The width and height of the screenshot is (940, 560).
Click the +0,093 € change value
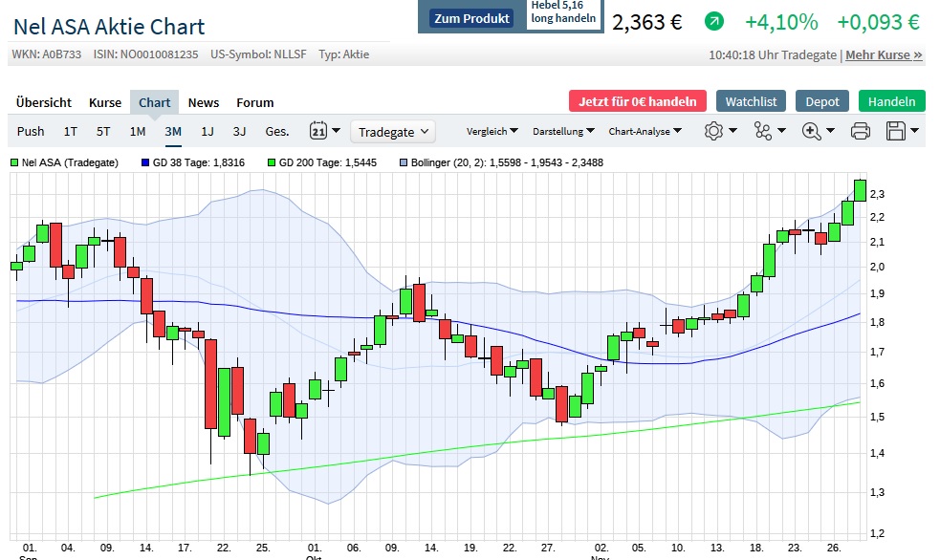coord(878,23)
